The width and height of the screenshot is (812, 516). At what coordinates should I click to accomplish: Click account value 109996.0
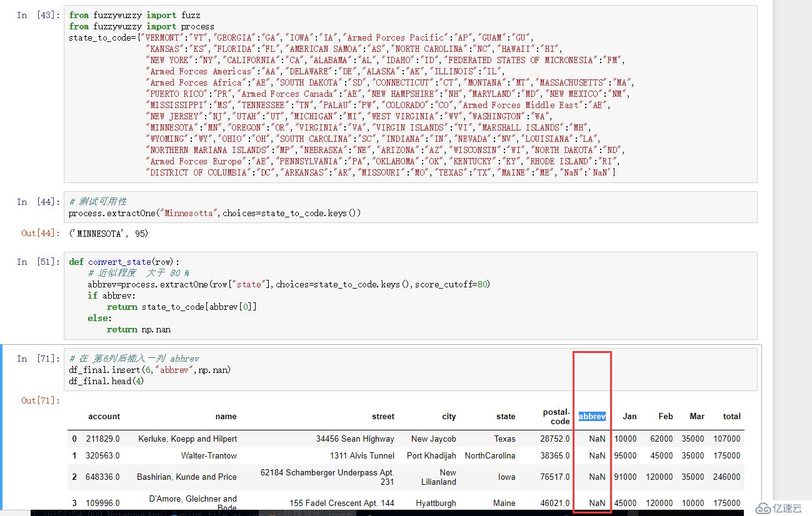[x=103, y=503]
